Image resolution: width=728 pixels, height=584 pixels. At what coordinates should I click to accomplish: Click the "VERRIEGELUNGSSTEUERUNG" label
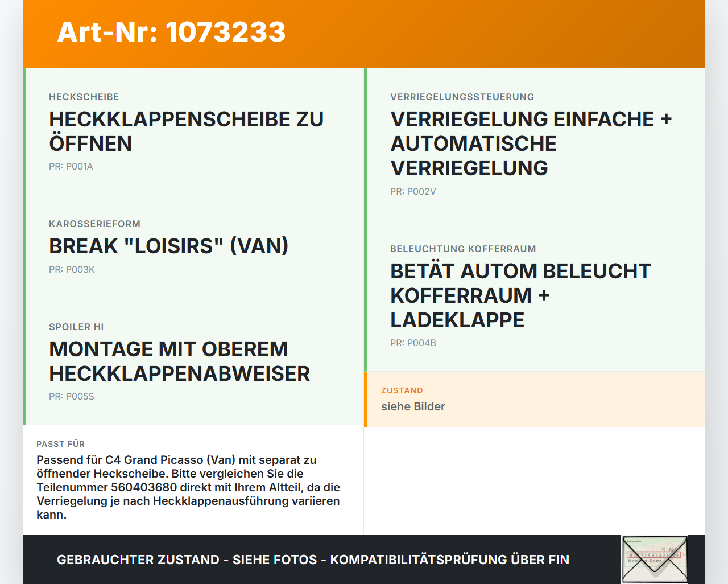462,97
